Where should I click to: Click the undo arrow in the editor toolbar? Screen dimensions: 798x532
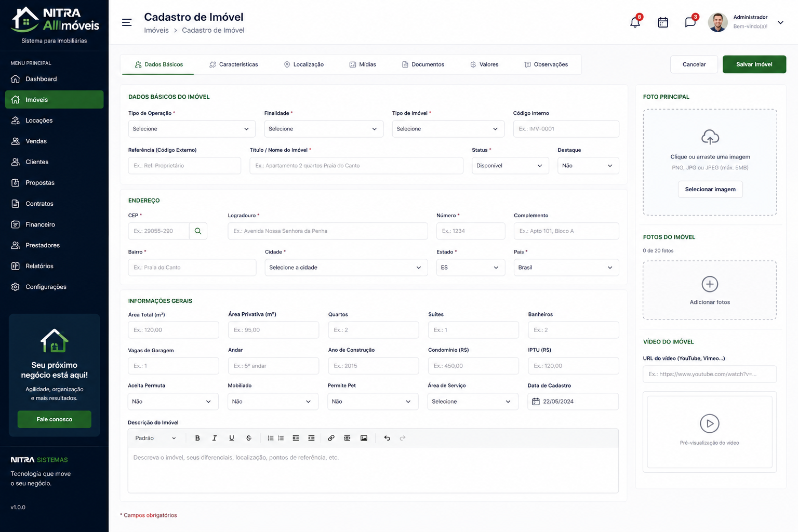(387, 438)
